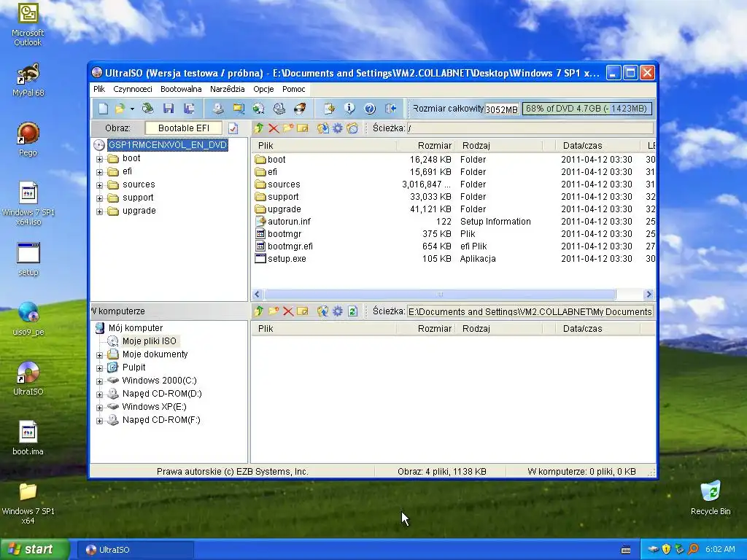Click Refresh icon in local toolbar

coord(352,311)
